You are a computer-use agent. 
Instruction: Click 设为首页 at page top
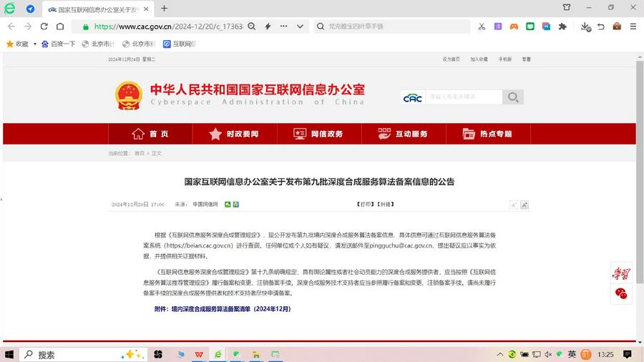click(x=451, y=59)
